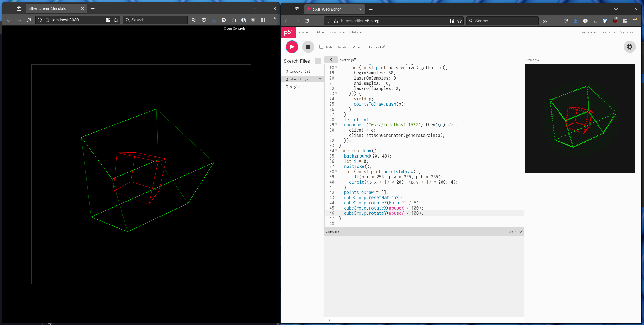Click the Forward navigation arrow in p5.js
Image resolution: width=644 pixels, height=325 pixels.
pyautogui.click(x=297, y=21)
